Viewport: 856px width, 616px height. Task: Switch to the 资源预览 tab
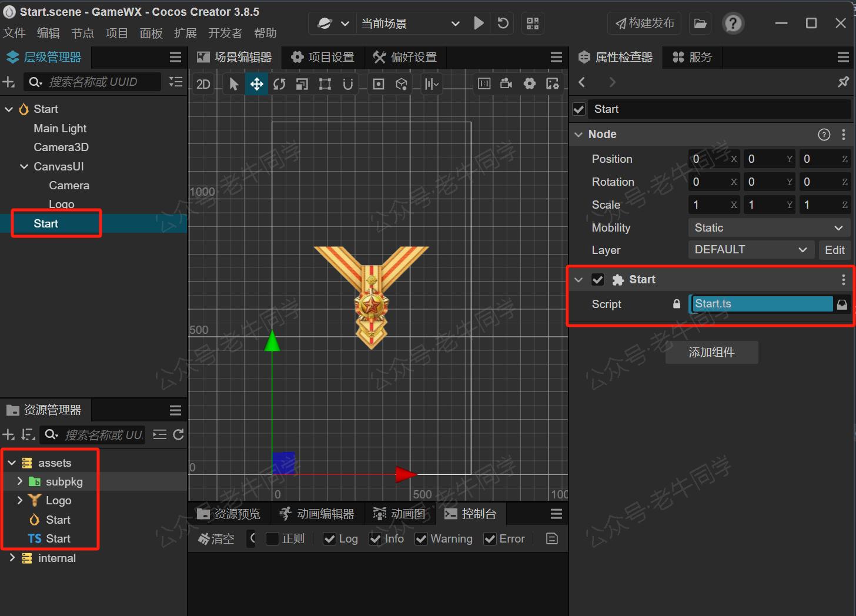tap(229, 514)
